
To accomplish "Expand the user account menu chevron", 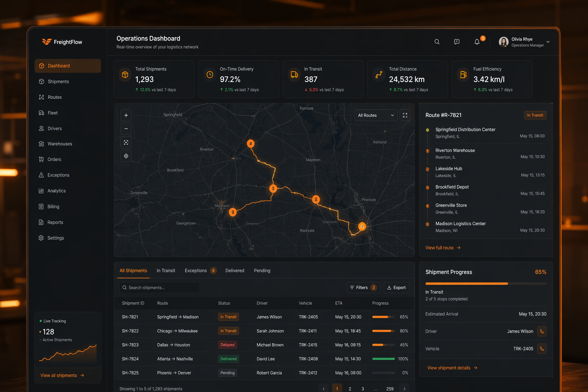I will pyautogui.click(x=548, y=42).
